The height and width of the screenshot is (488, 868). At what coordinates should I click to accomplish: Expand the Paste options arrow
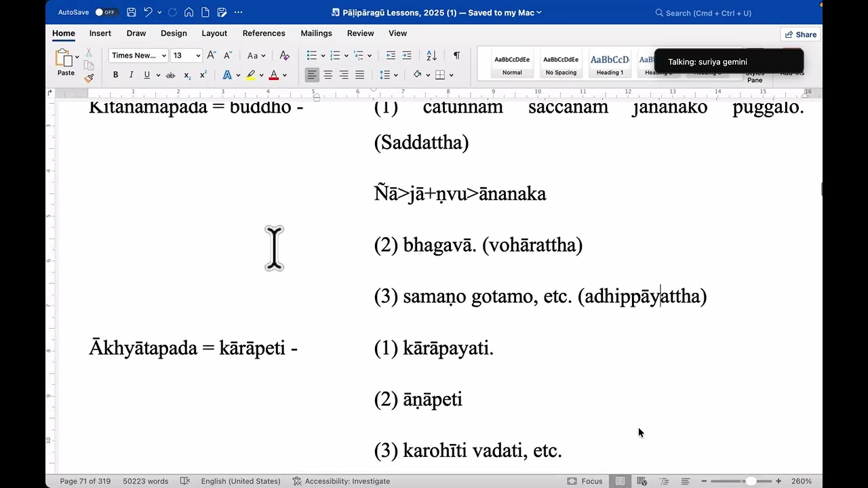click(x=77, y=56)
